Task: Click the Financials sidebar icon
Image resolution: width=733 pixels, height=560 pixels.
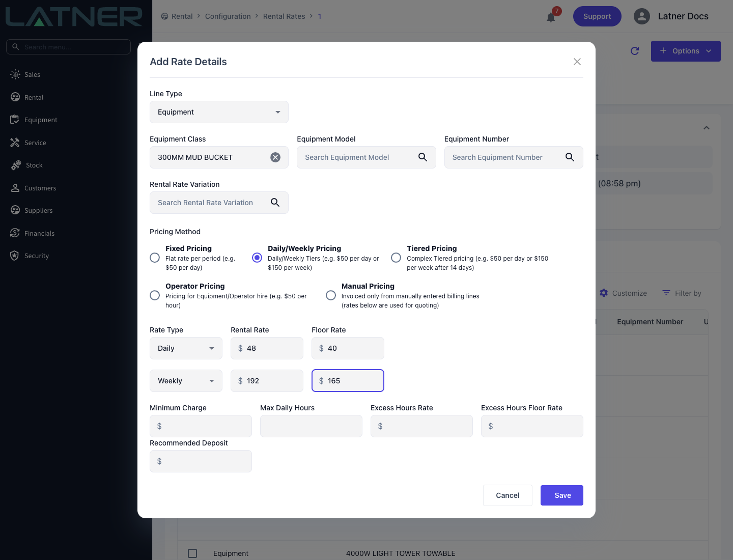Action: coord(15,233)
